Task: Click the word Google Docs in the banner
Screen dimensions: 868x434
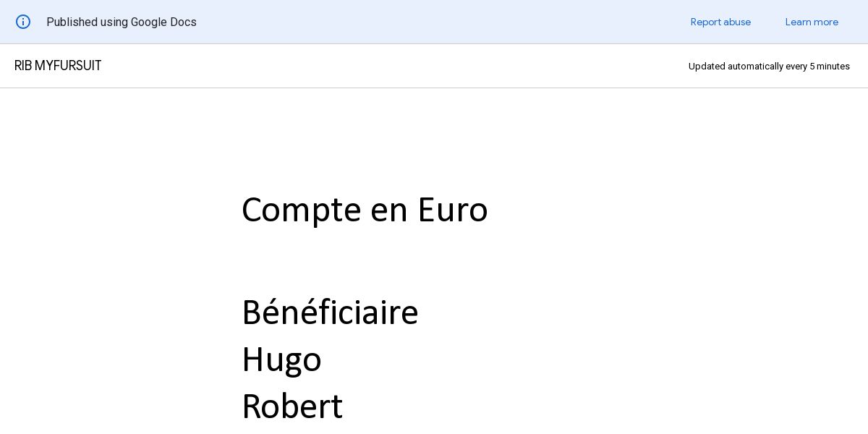Action: tap(163, 22)
